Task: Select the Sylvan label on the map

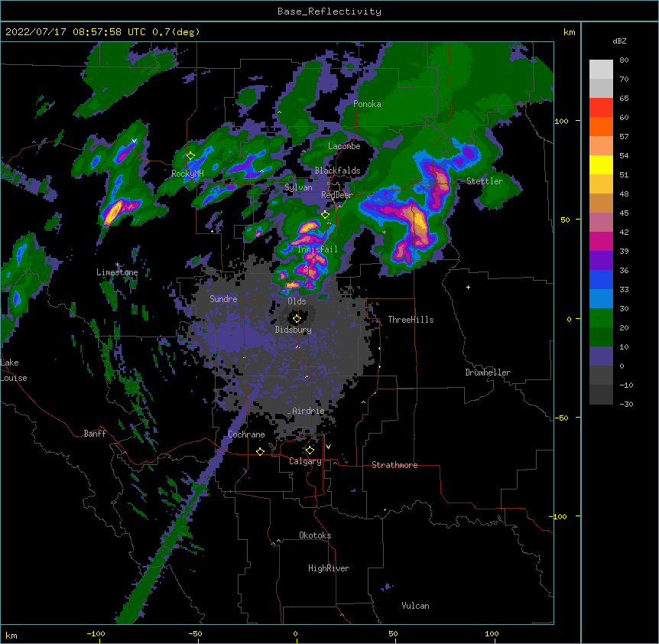Action: pyautogui.click(x=298, y=187)
